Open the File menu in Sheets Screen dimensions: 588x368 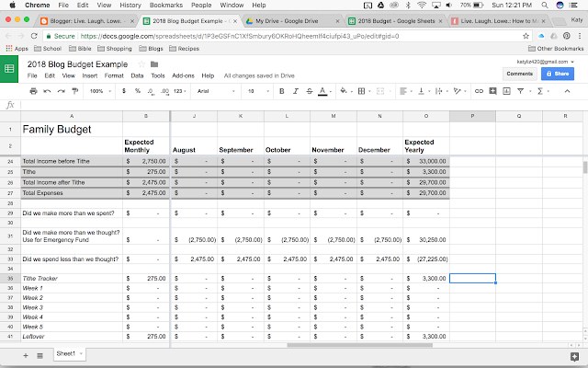(x=32, y=75)
